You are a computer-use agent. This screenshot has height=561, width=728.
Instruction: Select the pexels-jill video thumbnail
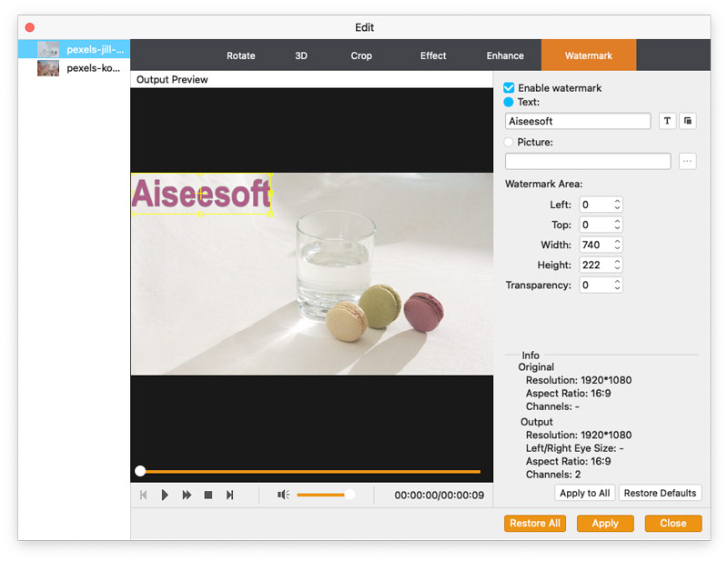(x=48, y=49)
